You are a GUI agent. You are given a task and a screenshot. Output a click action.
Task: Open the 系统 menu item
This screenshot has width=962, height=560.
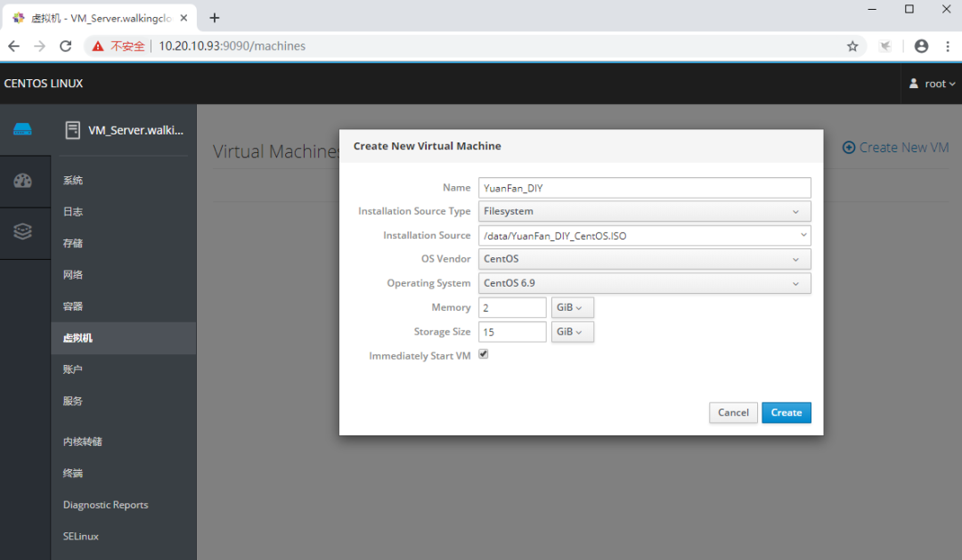123,181
